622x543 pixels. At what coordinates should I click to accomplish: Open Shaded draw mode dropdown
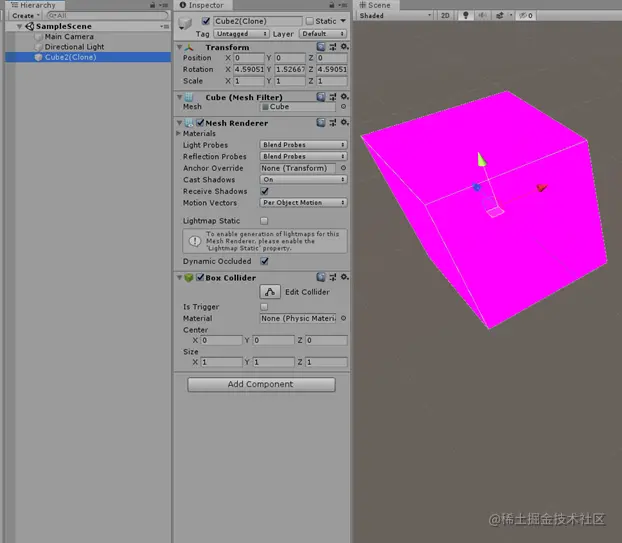395,15
